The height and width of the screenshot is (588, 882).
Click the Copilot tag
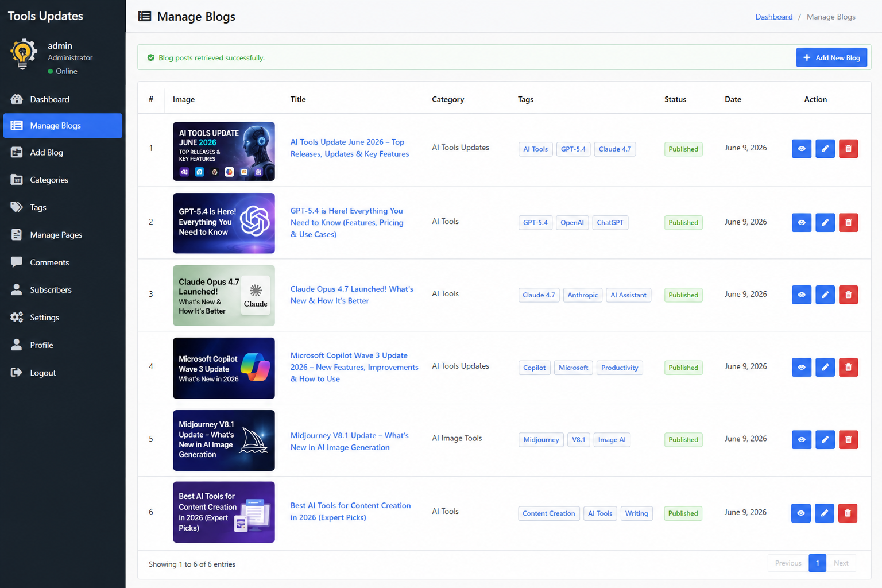[x=534, y=367]
